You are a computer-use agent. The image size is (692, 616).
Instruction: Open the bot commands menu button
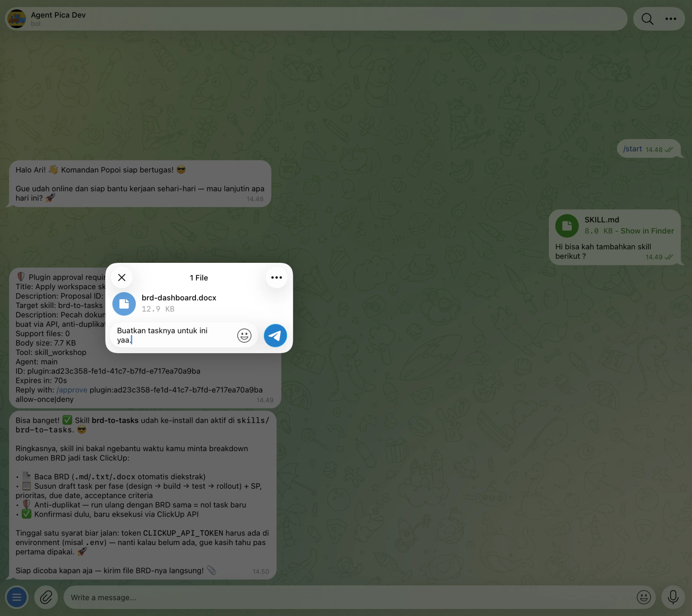click(17, 597)
